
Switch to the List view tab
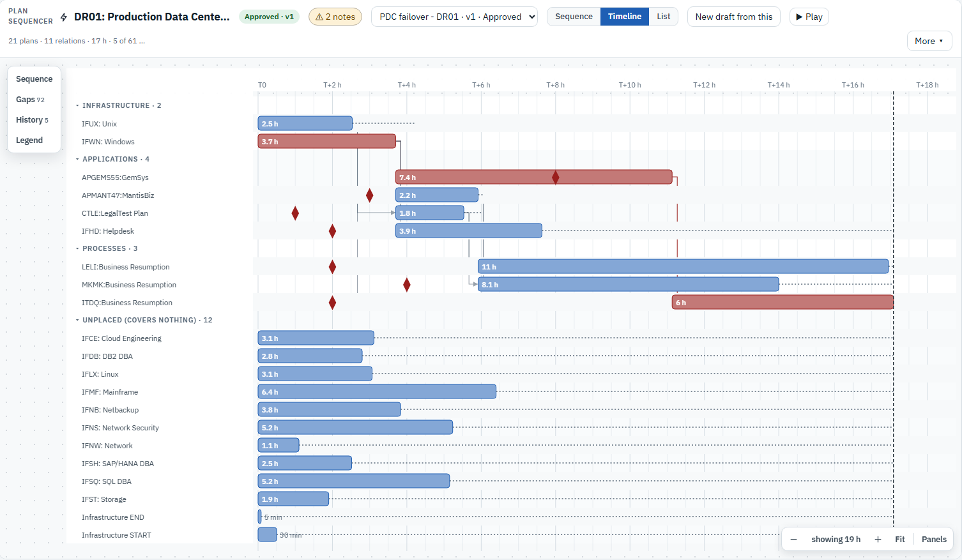tap(664, 17)
